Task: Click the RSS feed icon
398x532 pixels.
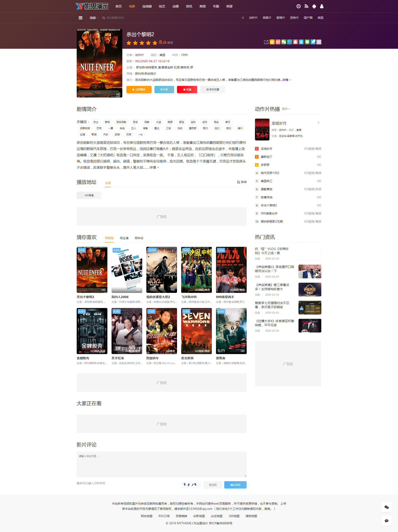Action: tap(306, 6)
